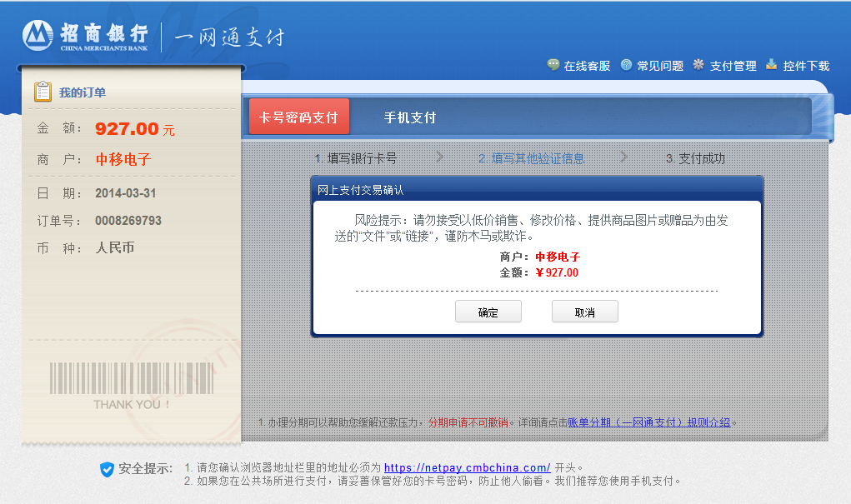
Task: Click the payment management gear icon
Action: (698, 65)
